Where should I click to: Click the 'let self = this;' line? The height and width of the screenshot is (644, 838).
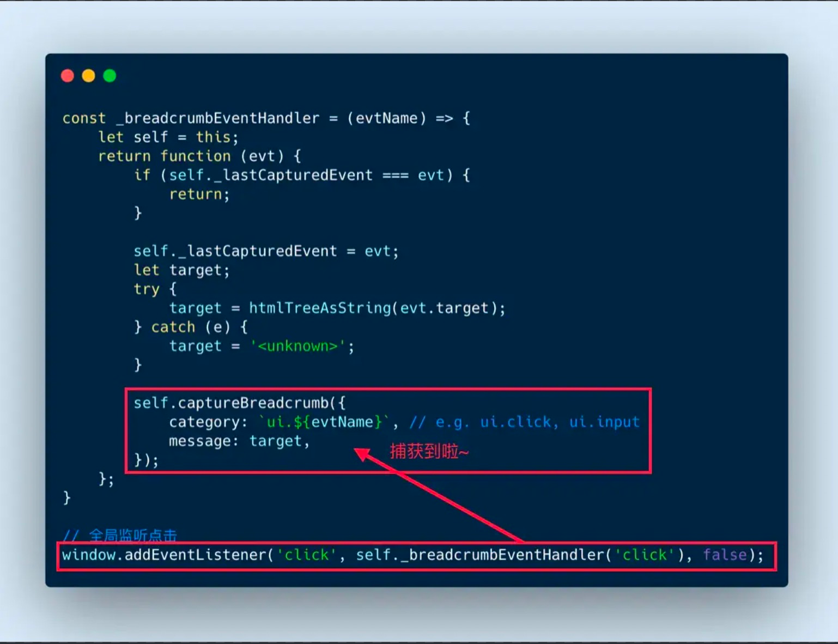pyautogui.click(x=168, y=137)
